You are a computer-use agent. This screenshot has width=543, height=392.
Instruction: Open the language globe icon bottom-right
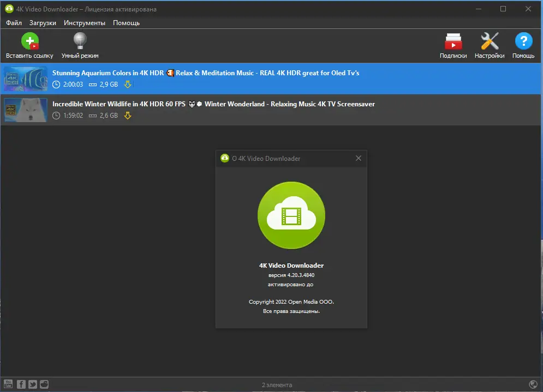534,384
